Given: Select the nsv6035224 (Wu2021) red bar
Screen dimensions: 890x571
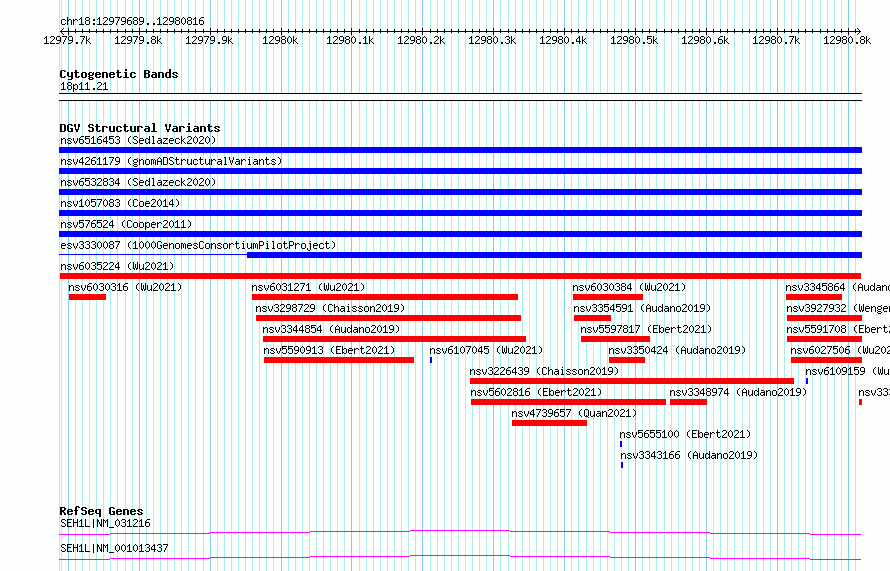Looking at the screenshot, I should click(x=460, y=276).
